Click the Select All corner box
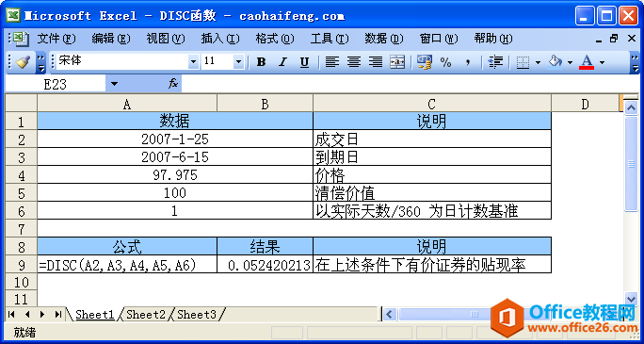This screenshot has width=644, height=344. pyautogui.click(x=22, y=104)
